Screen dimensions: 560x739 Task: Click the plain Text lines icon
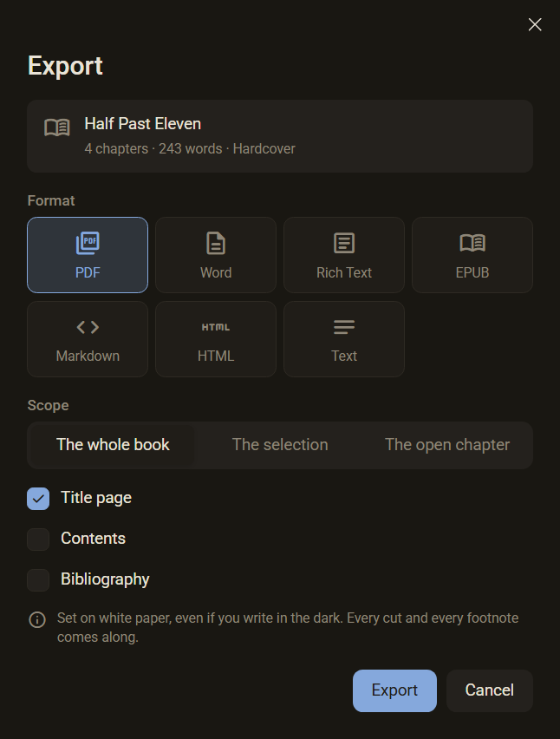click(344, 327)
